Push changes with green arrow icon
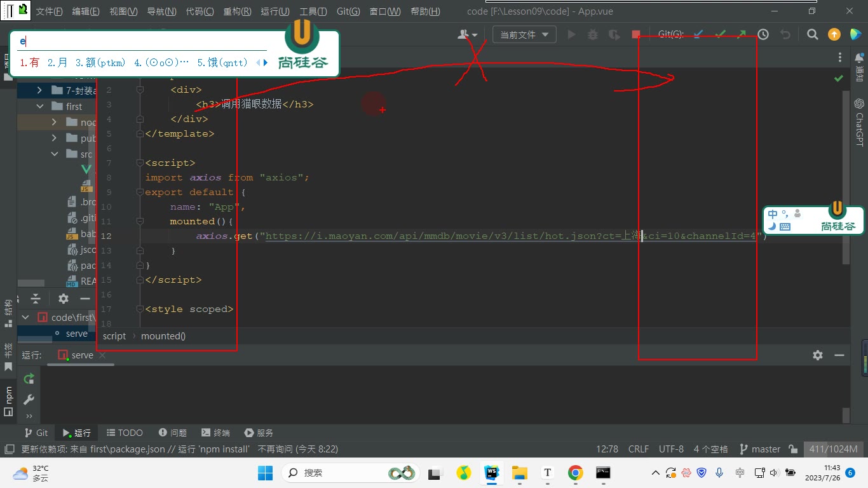This screenshot has height=488, width=868. tap(742, 35)
